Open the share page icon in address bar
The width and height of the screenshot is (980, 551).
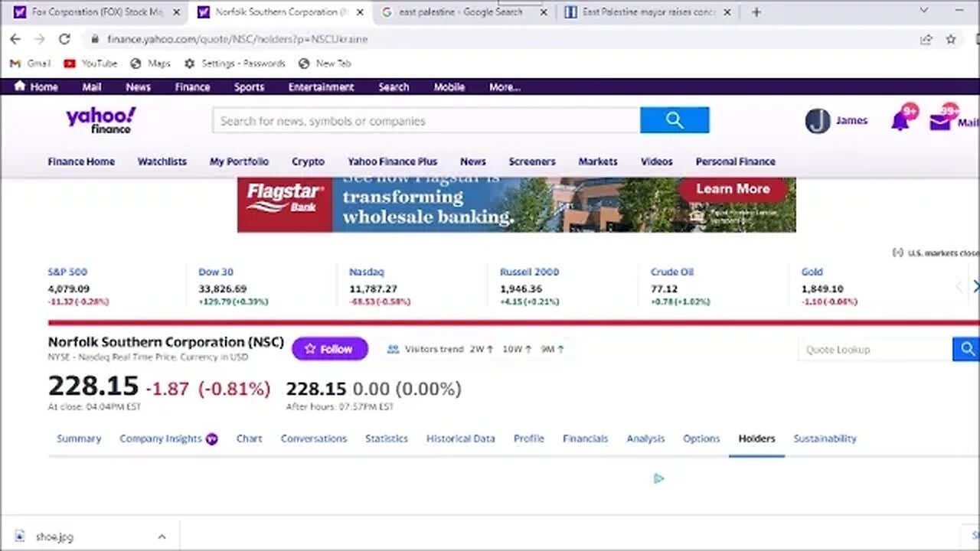coord(926,39)
